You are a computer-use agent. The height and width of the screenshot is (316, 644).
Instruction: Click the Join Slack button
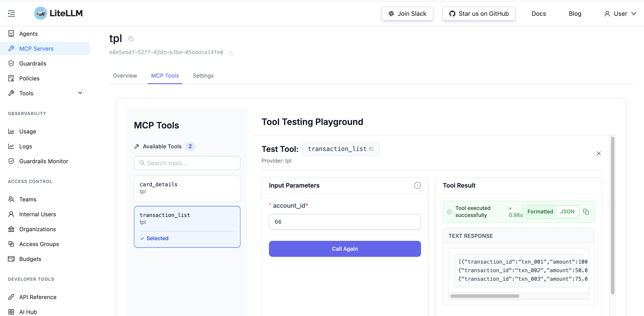tap(407, 14)
